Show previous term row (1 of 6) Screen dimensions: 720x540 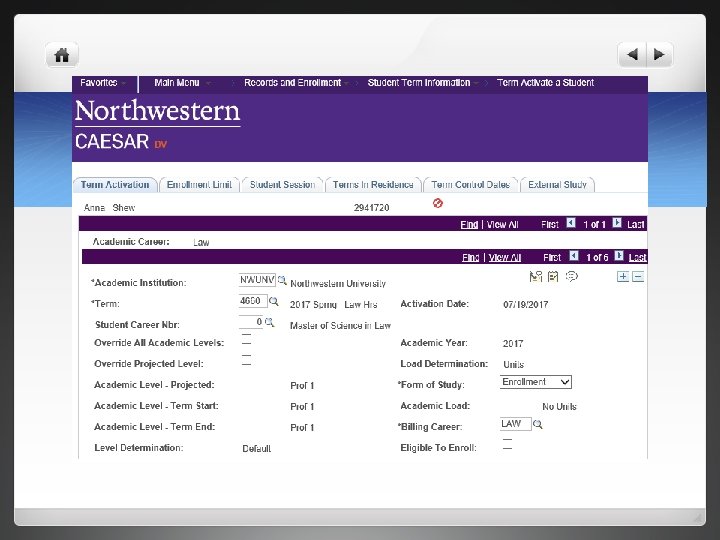click(x=574, y=256)
